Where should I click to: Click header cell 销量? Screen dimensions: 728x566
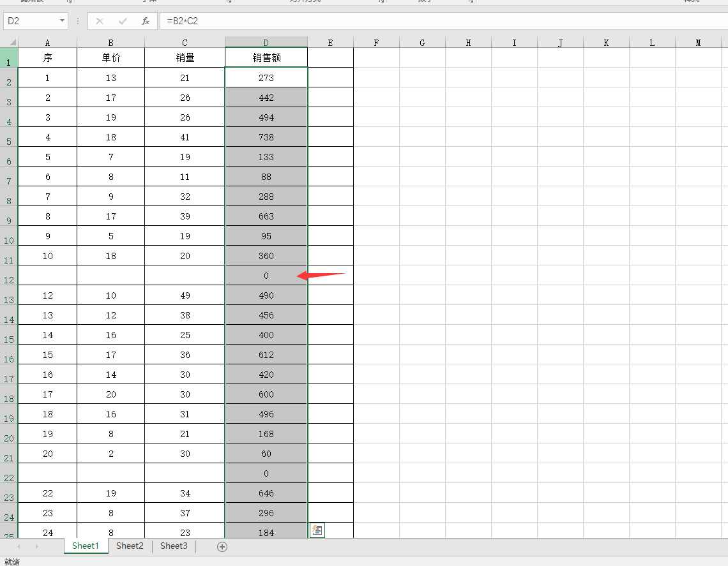[185, 57]
